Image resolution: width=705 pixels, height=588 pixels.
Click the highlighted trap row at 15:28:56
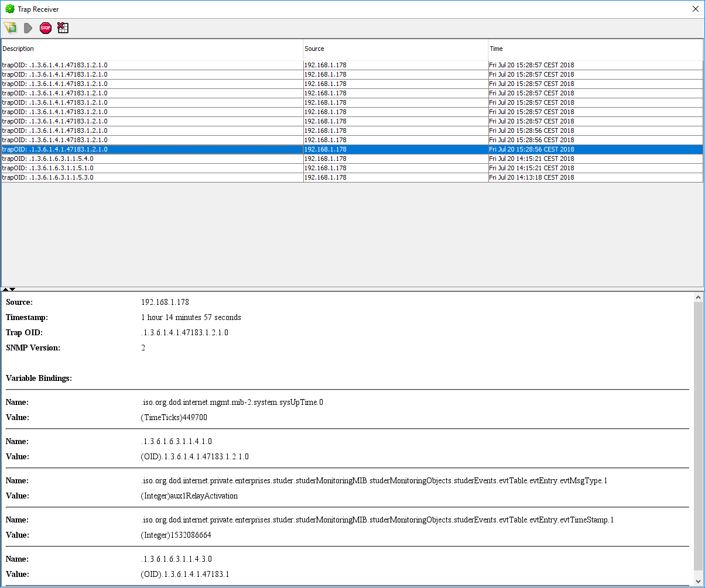point(152,149)
